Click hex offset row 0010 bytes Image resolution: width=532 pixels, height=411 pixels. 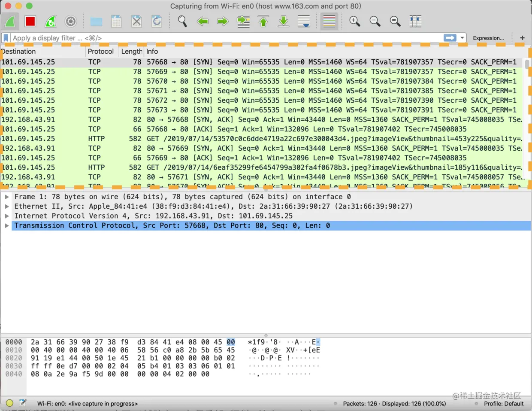[133, 350]
